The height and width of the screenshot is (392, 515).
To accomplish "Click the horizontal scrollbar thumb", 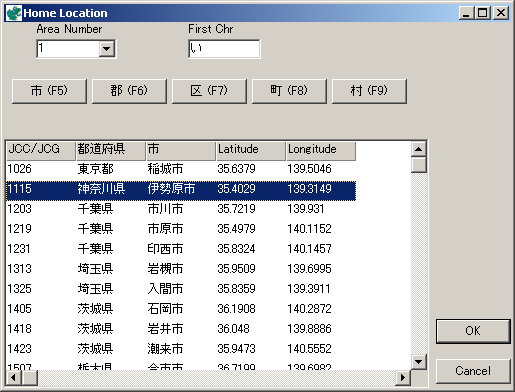I will (x=30, y=377).
